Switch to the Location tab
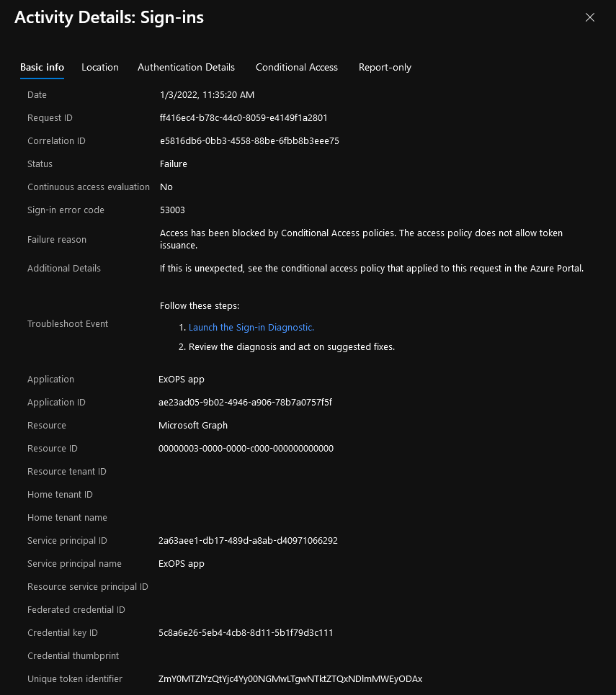This screenshot has height=695, width=616. (x=100, y=67)
